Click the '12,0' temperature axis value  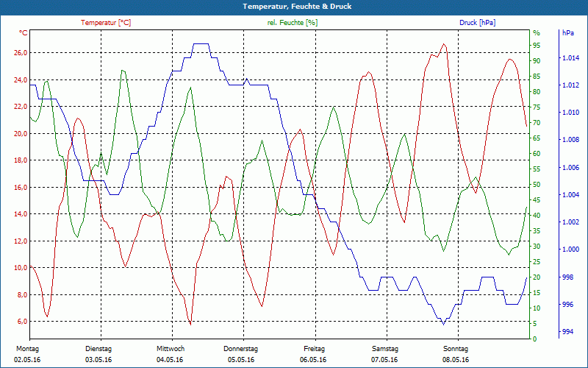(x=21, y=241)
